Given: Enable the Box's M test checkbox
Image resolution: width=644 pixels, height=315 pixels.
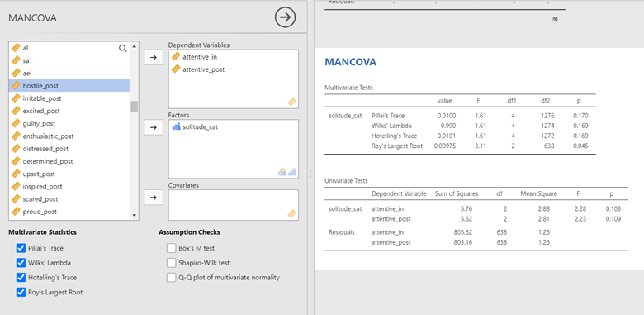Looking at the screenshot, I should [171, 248].
